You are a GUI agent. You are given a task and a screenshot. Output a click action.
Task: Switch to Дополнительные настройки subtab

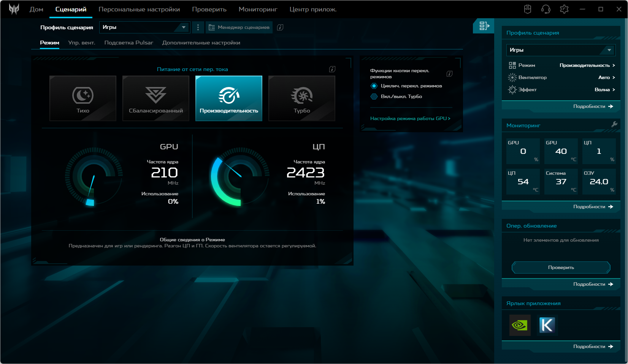click(201, 43)
